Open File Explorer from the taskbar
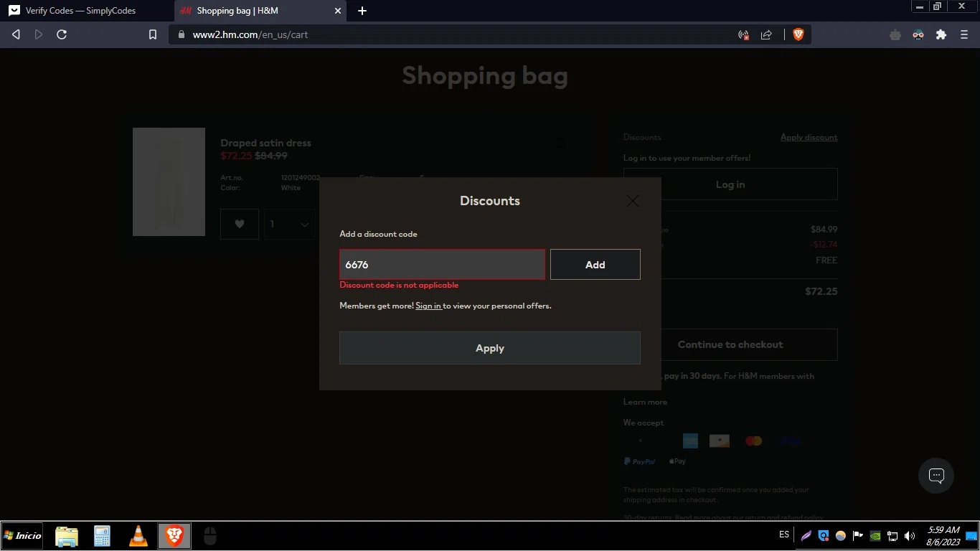This screenshot has width=980, height=551. click(67, 536)
